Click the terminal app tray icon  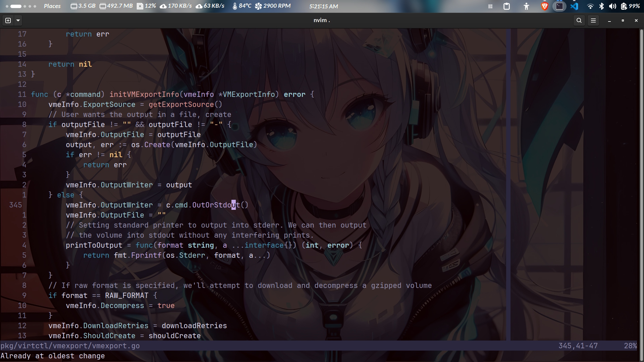559,6
